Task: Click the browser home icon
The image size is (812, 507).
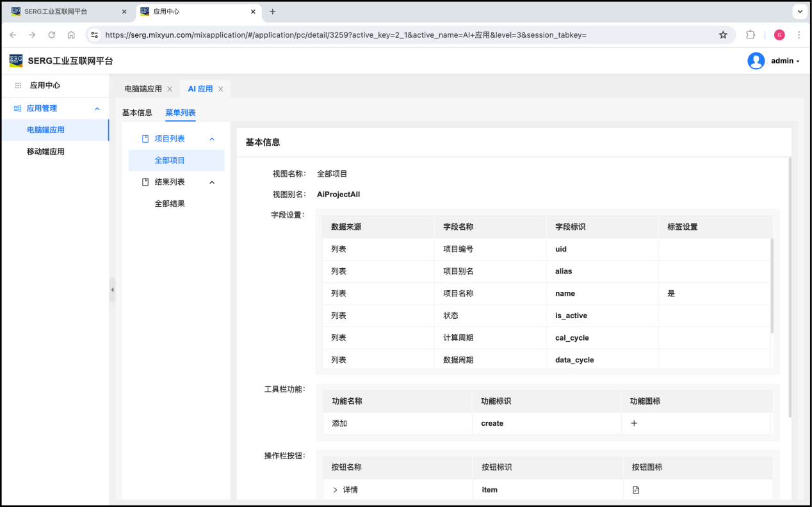Action: point(71,35)
